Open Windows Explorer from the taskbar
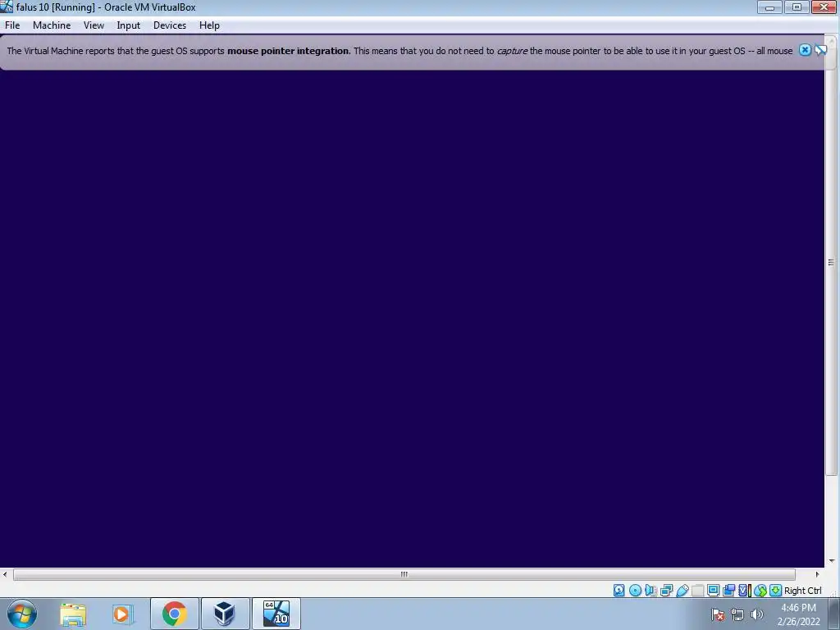The width and height of the screenshot is (840, 630). coord(73,614)
